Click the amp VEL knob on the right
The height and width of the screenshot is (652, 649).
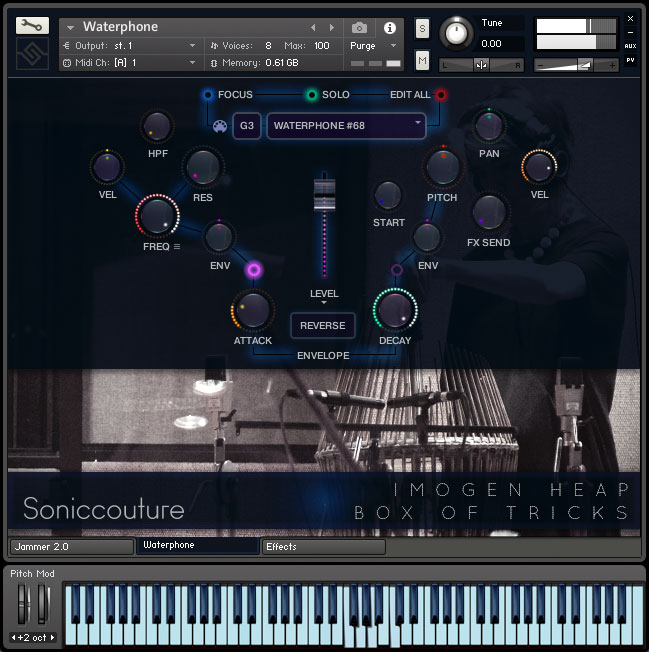pos(539,167)
